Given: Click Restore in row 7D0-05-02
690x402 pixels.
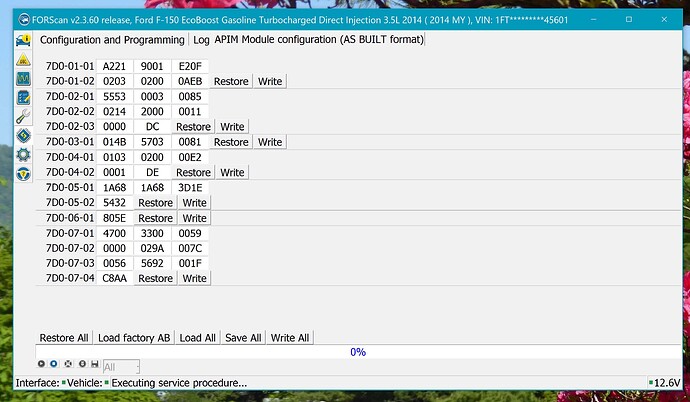Looking at the screenshot, I should 155,203.
